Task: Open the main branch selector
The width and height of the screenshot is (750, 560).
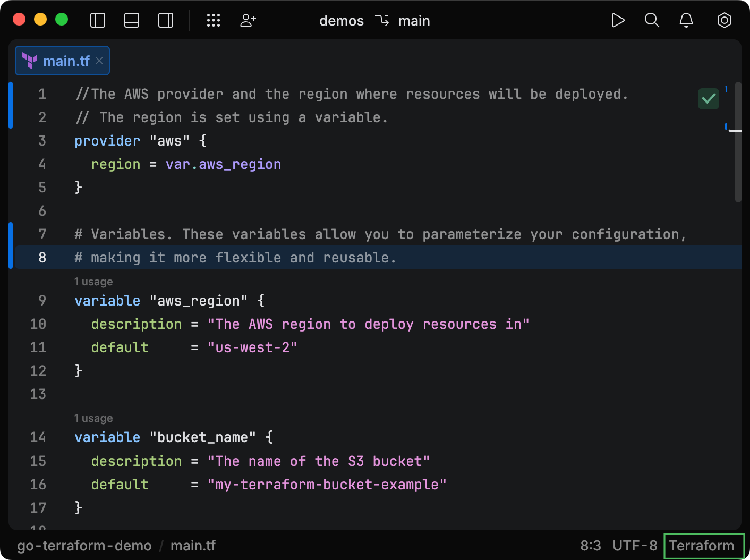Action: coord(414,21)
